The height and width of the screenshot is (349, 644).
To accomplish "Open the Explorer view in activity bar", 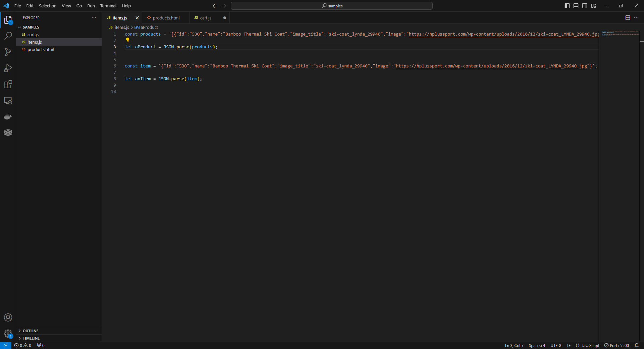I will click(x=8, y=20).
